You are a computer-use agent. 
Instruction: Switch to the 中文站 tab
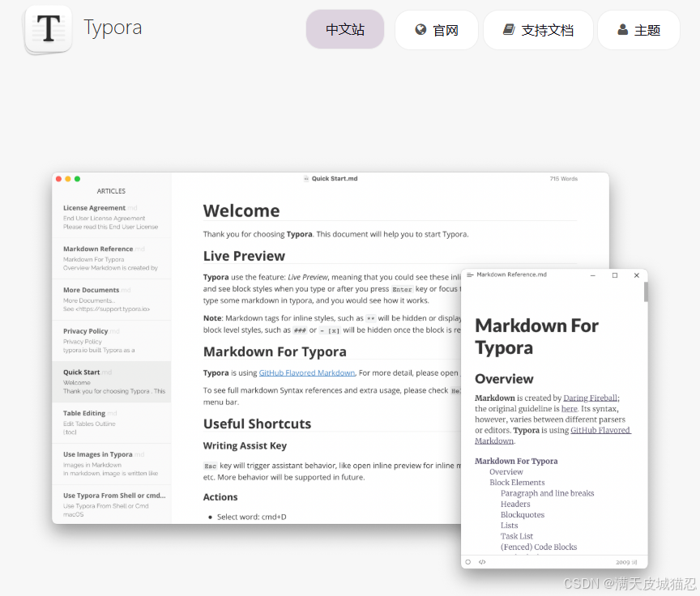tap(345, 29)
